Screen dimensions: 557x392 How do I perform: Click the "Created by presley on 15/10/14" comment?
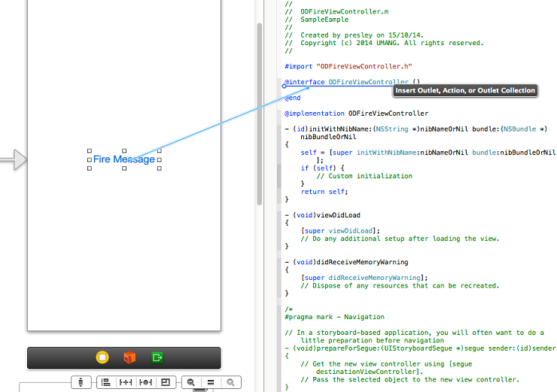coord(355,35)
